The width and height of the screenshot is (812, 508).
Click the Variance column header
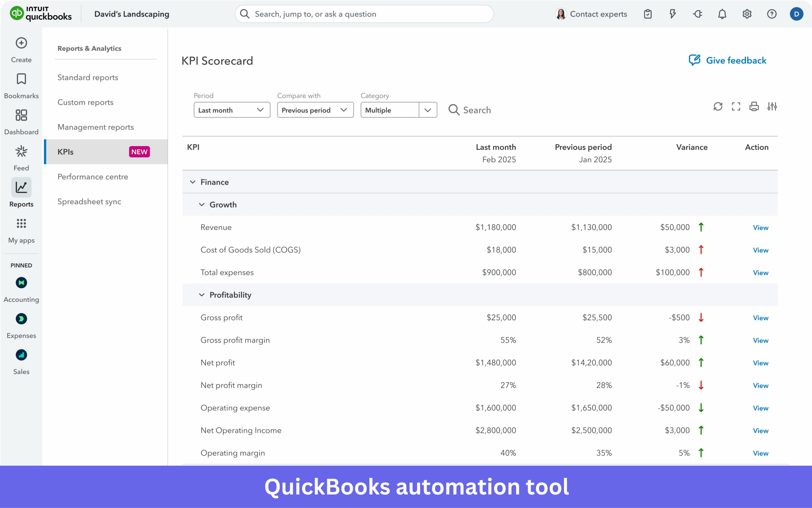click(692, 147)
